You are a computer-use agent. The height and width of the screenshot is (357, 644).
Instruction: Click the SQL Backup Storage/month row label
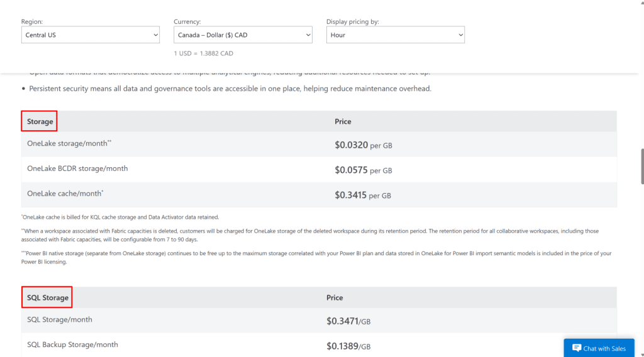72,344
